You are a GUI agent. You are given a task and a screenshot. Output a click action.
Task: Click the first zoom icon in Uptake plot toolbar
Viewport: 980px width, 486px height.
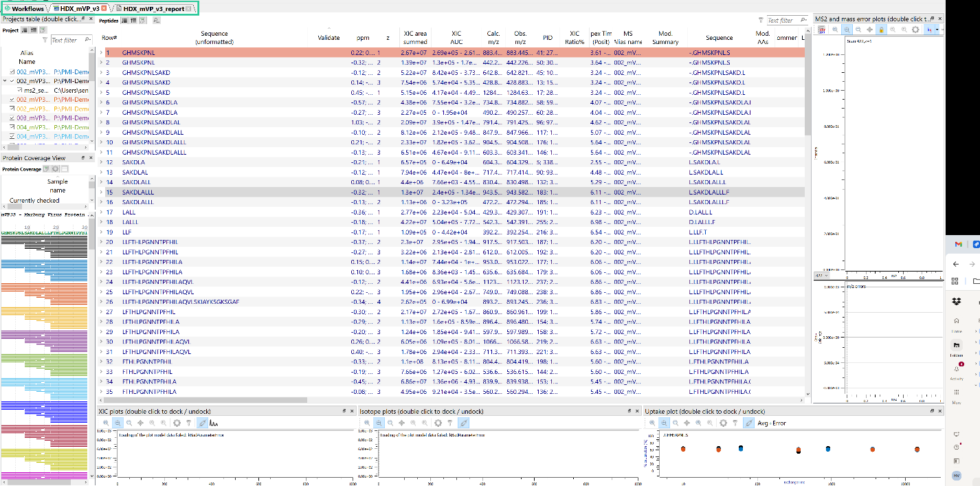click(x=652, y=423)
